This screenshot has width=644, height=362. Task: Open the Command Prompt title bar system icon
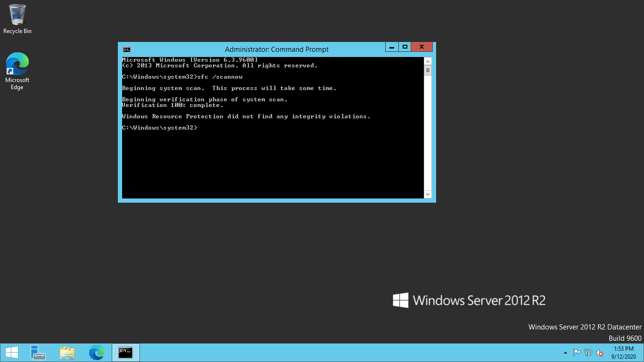point(127,49)
